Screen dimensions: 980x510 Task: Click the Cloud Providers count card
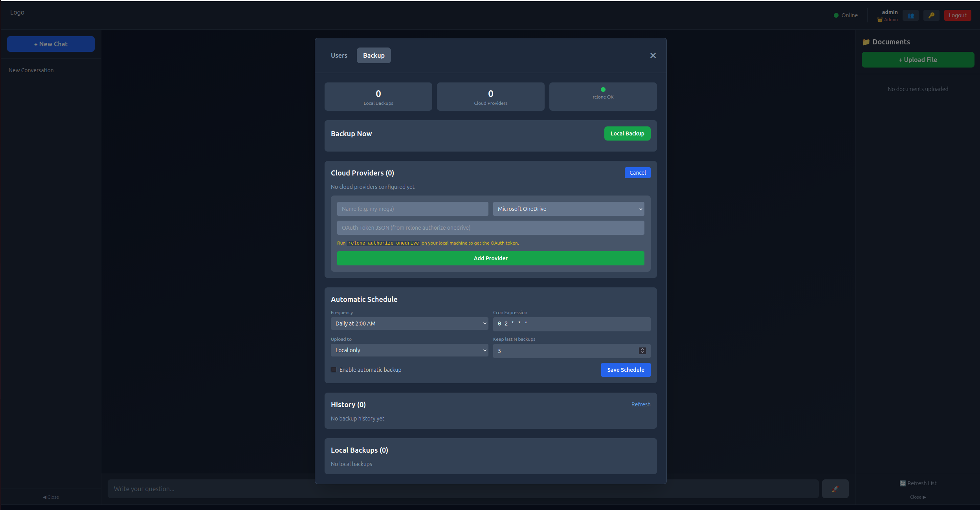pyautogui.click(x=490, y=97)
